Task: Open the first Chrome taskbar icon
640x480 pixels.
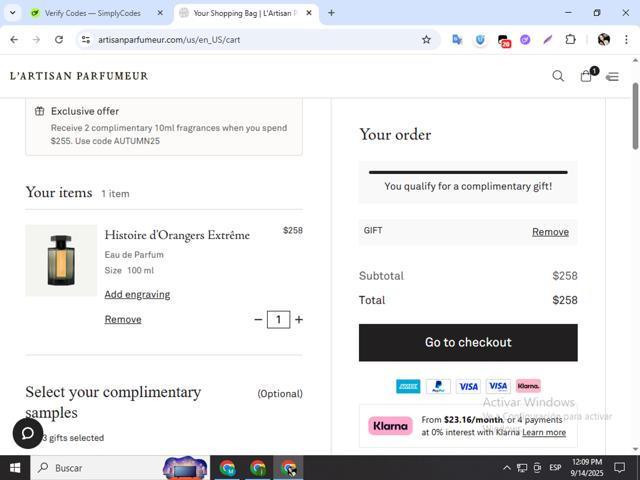Action: 227,468
